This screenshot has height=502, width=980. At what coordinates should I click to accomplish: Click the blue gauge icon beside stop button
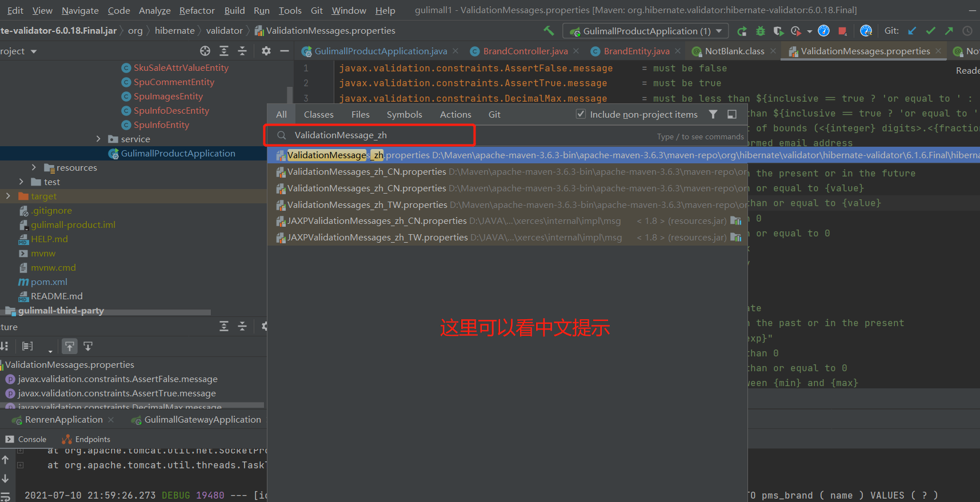[823, 31]
